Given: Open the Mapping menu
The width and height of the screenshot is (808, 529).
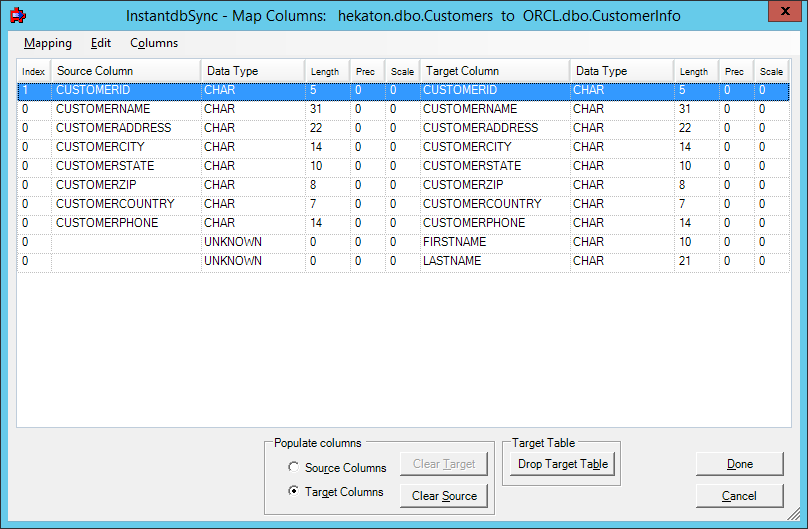Looking at the screenshot, I should pos(48,43).
